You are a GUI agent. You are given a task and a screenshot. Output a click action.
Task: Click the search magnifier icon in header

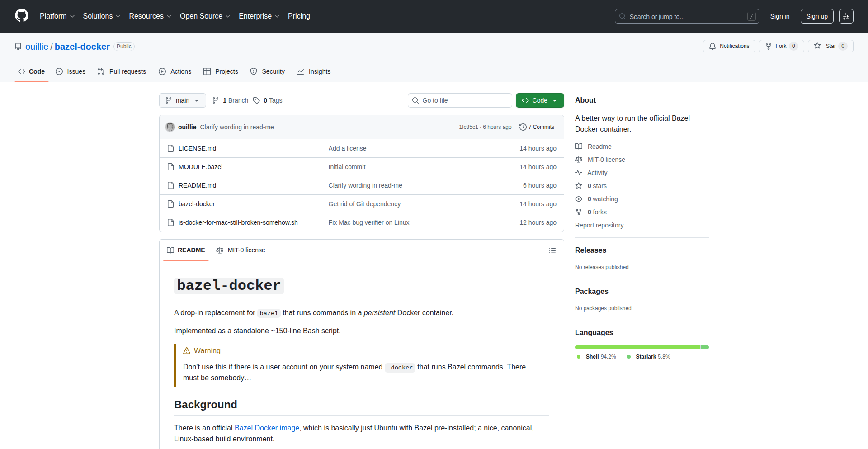click(623, 16)
